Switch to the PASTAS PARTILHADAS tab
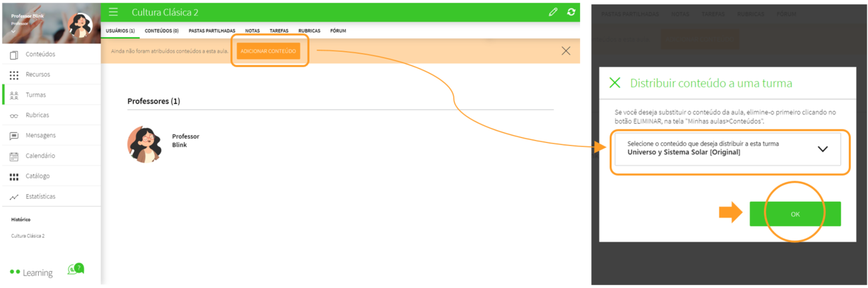868x288 pixels. [x=211, y=31]
